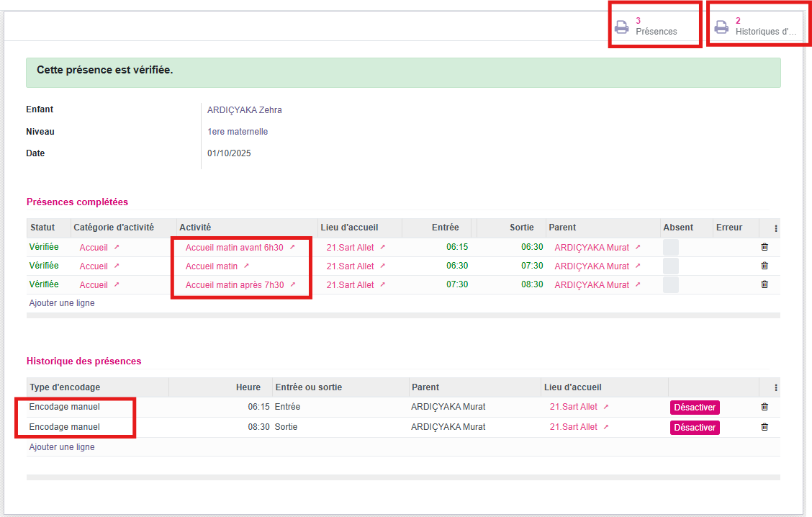Click Désactiver on the 06:15 Entrée line
Image resolution: width=812 pixels, height=517 pixels.
click(x=695, y=408)
